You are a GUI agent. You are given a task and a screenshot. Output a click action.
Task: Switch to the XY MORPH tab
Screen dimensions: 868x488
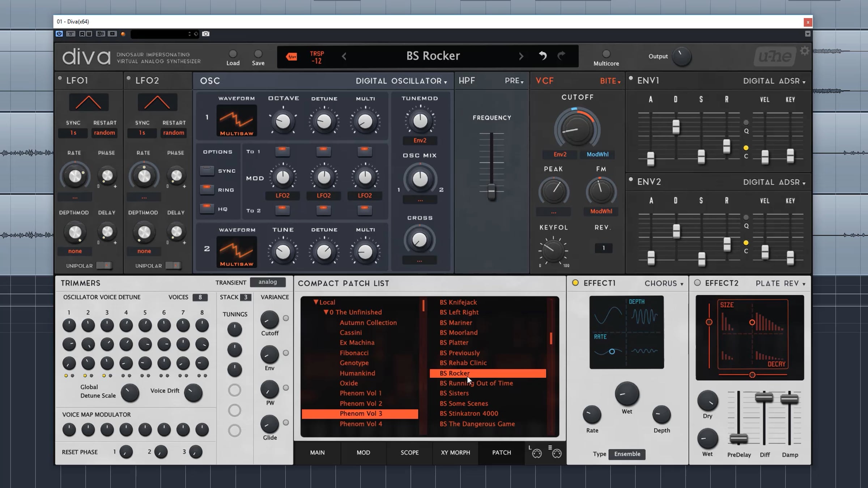click(455, 452)
